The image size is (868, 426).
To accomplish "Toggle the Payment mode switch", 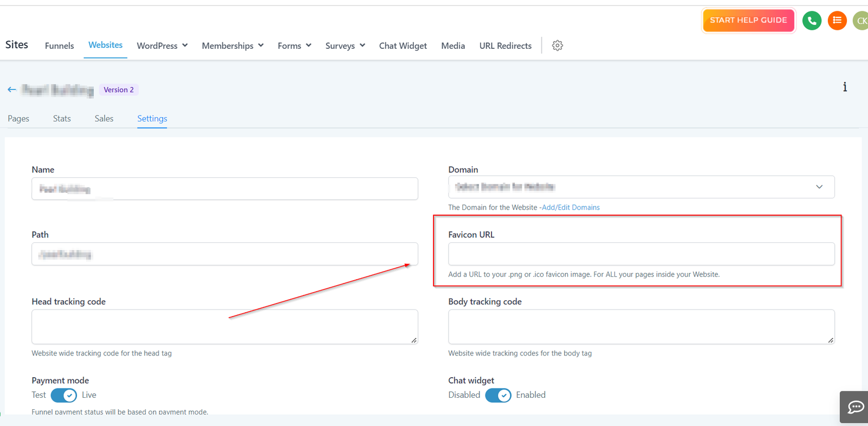I will tap(64, 395).
